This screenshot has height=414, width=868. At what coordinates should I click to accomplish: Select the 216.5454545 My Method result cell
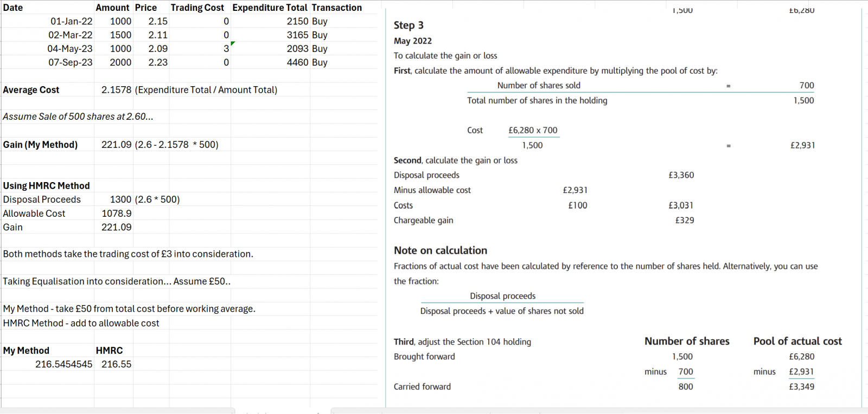point(64,364)
